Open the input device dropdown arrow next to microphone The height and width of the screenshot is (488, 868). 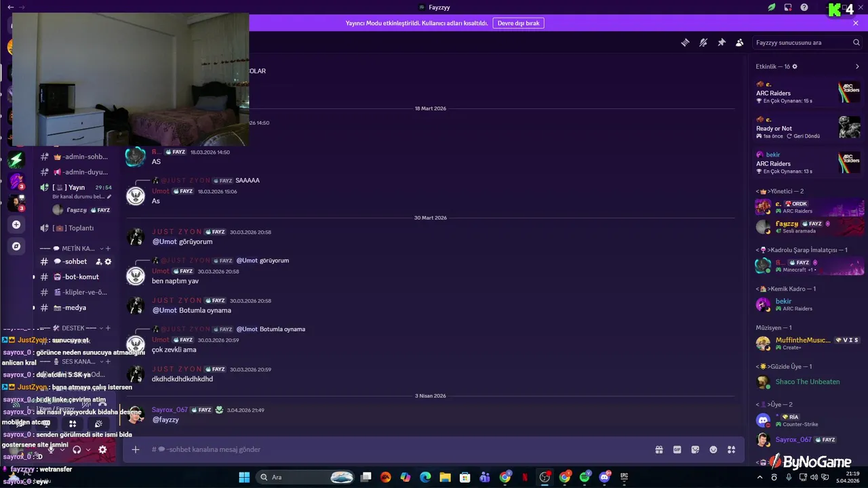62,449
